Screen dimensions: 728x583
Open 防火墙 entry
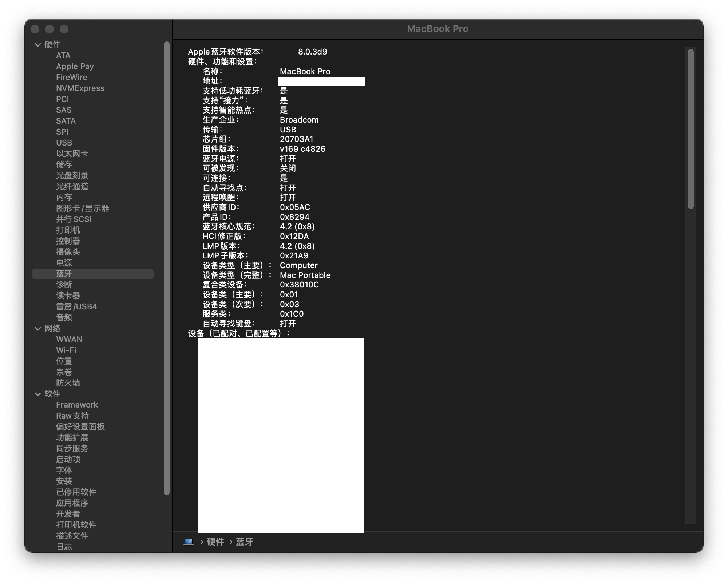(x=68, y=383)
